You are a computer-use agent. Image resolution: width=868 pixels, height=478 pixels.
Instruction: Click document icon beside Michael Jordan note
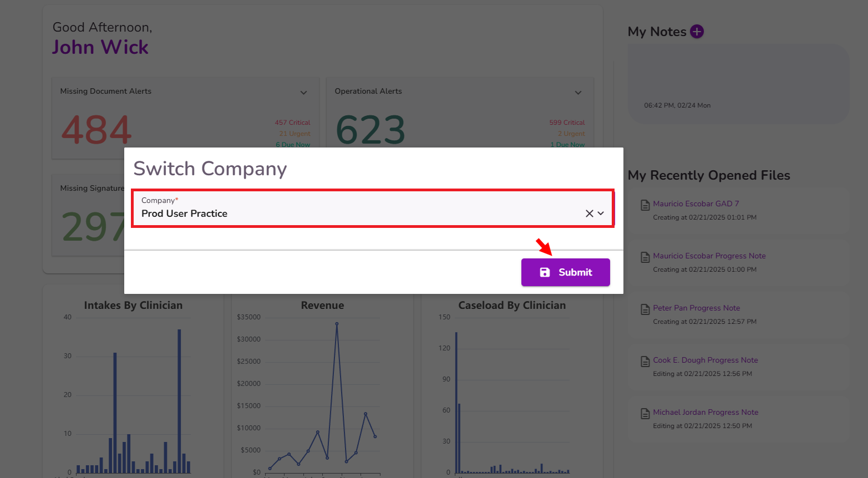pos(645,414)
